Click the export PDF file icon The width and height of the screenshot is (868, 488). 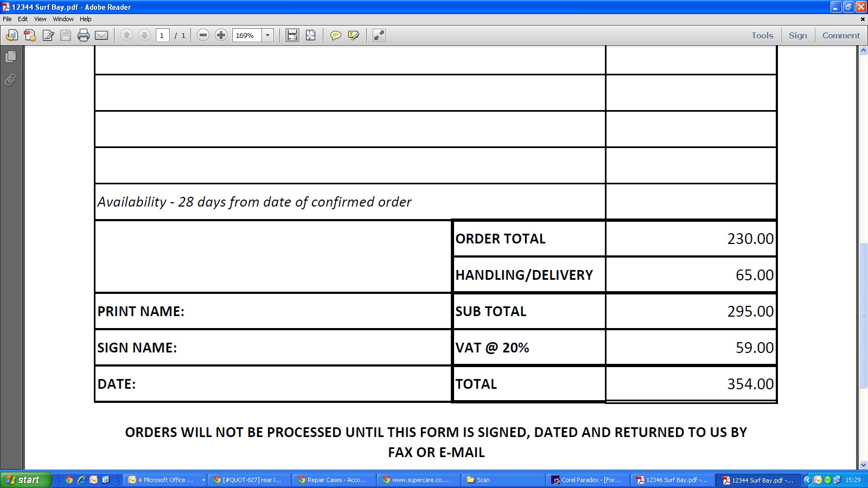[x=11, y=35]
